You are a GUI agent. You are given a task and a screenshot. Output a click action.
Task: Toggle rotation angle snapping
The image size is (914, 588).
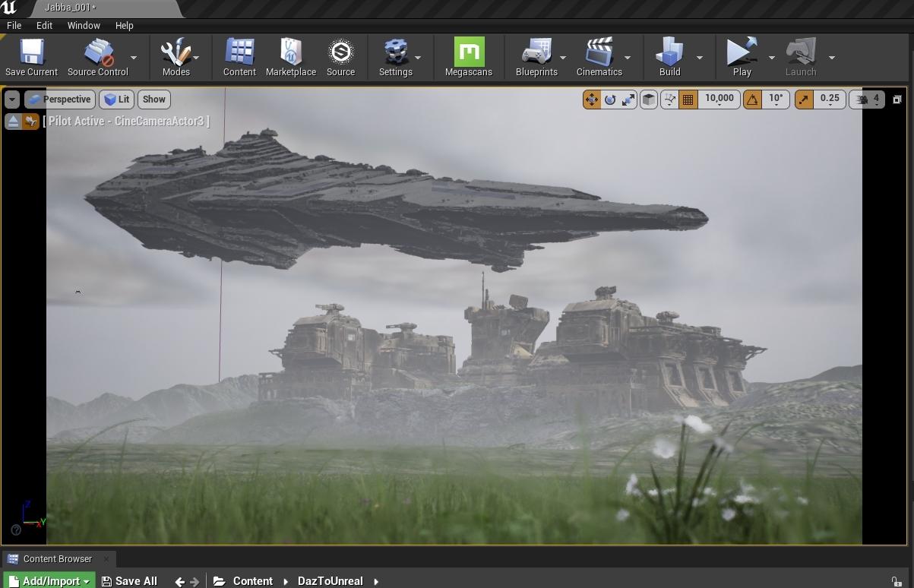click(752, 100)
